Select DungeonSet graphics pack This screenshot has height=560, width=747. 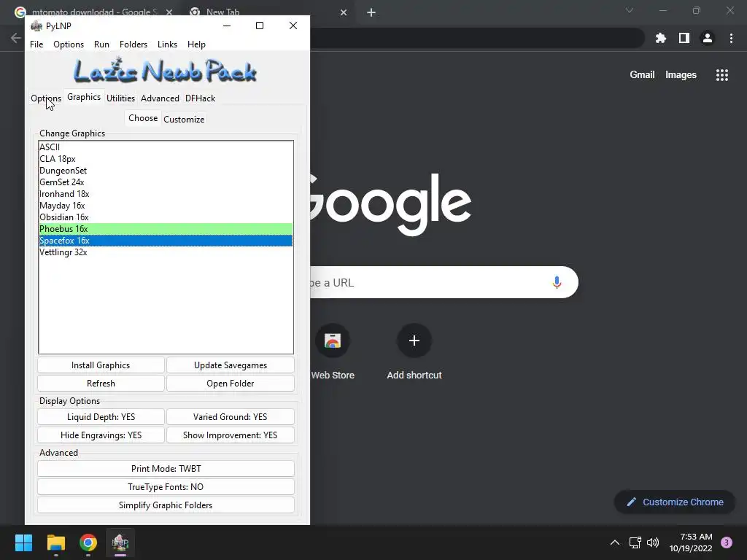click(x=166, y=171)
